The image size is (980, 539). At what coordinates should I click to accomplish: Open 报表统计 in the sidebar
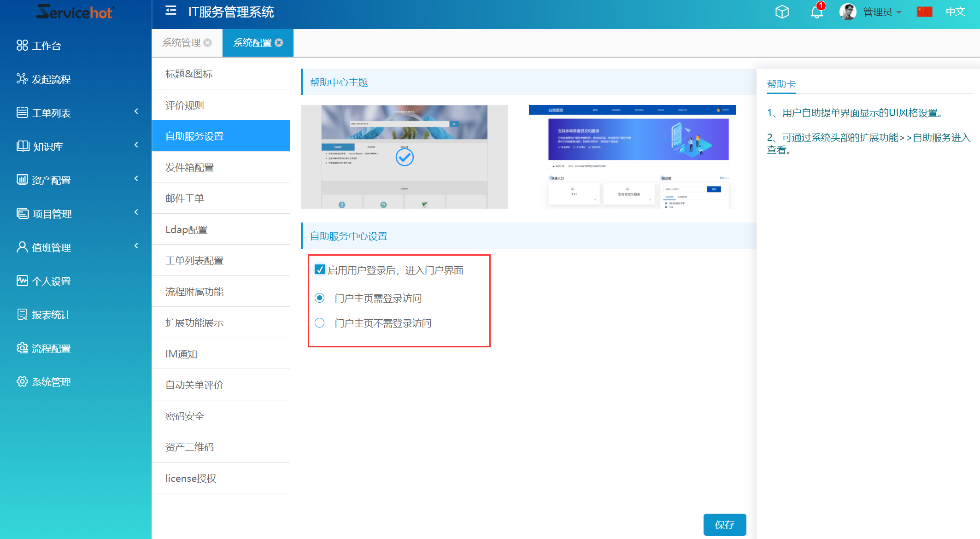coord(51,315)
